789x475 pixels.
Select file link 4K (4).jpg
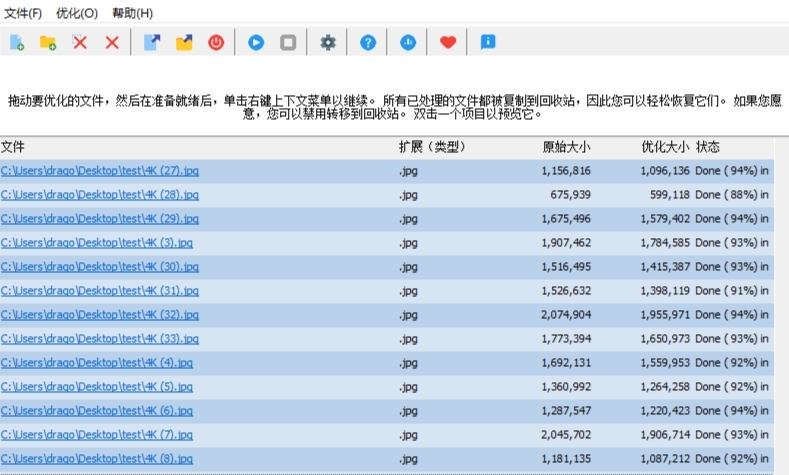coord(97,363)
